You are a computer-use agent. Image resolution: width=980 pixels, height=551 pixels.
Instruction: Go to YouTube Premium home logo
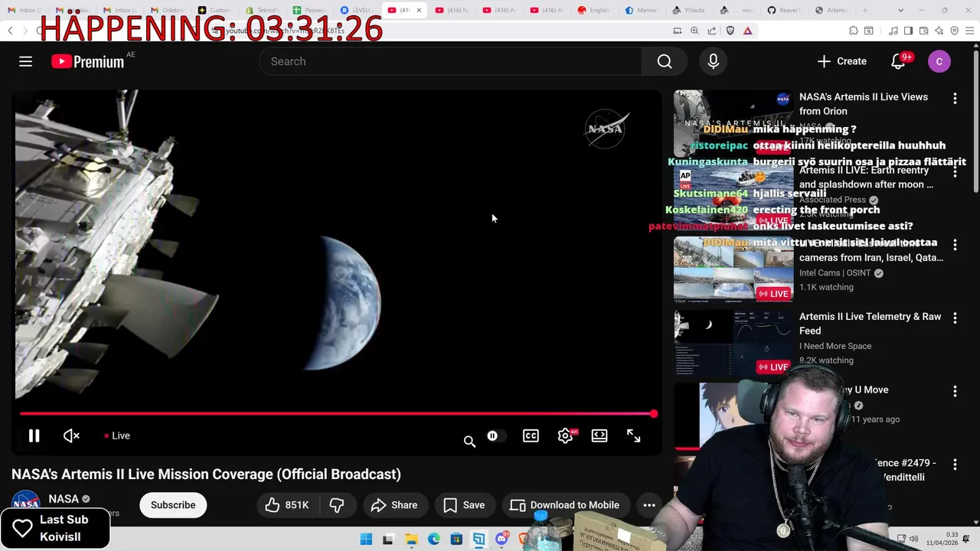coord(88,61)
